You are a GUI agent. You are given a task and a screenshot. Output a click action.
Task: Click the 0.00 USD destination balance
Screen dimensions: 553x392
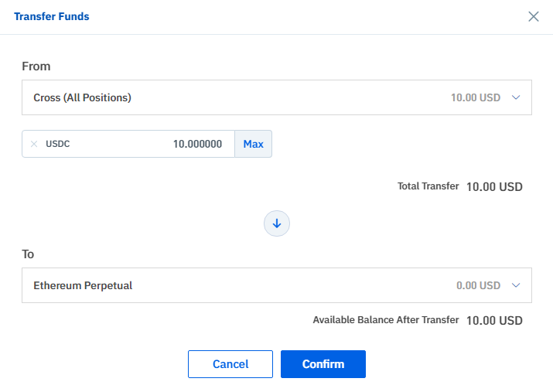point(478,285)
